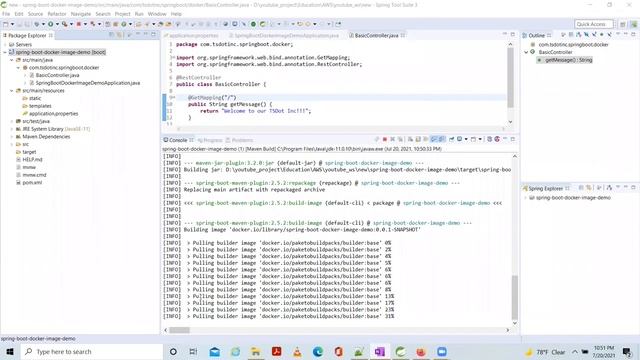Select the BasicController.java editor tab

click(x=376, y=36)
